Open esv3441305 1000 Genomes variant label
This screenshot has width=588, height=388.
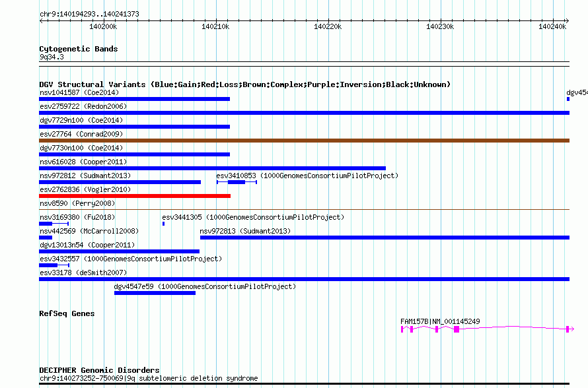tap(253, 217)
